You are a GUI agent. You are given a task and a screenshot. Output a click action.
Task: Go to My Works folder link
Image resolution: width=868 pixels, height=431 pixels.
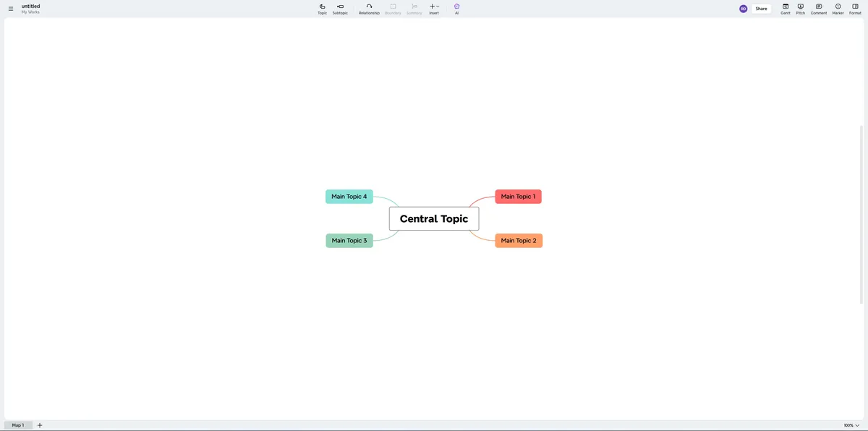pos(30,12)
